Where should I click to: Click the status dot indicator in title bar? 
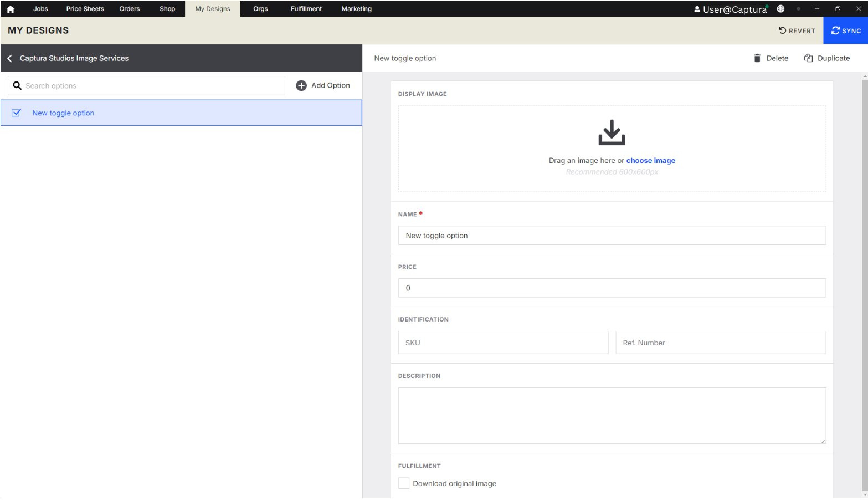(x=798, y=9)
